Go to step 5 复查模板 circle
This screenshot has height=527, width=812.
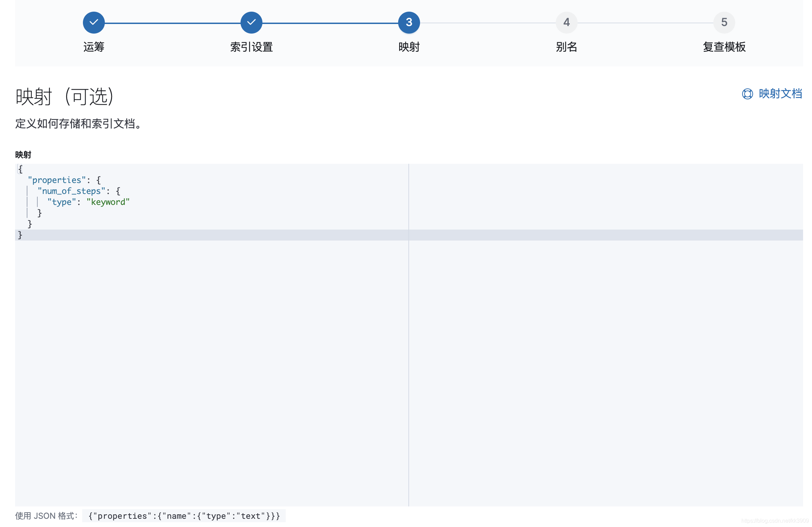(x=724, y=23)
